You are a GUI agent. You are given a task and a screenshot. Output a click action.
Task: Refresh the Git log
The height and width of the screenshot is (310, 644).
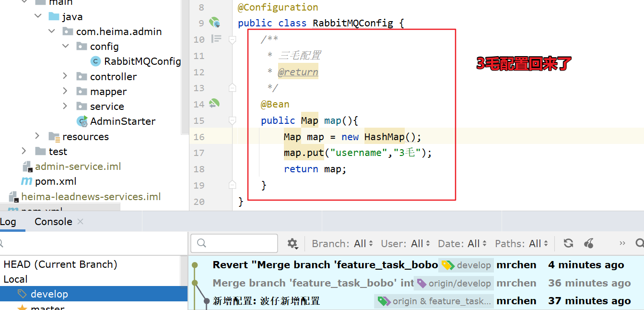[x=568, y=243]
